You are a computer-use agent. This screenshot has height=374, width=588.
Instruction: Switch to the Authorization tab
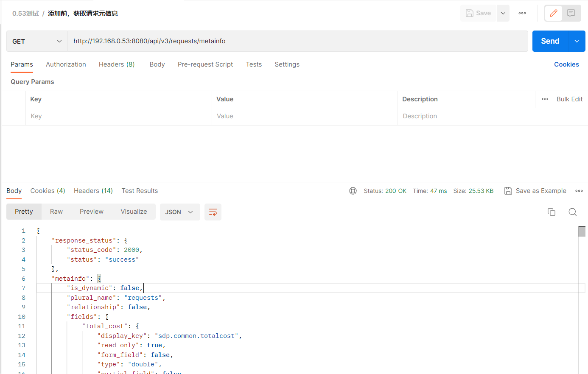click(x=66, y=64)
